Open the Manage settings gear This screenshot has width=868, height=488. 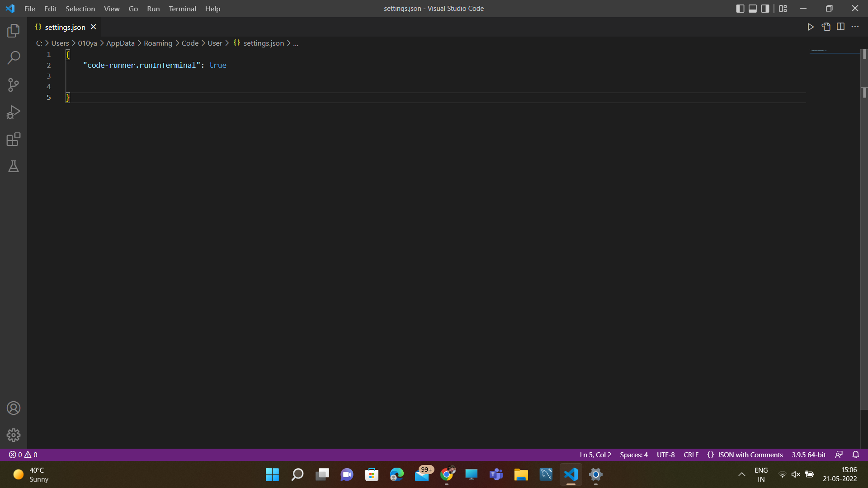click(x=13, y=435)
